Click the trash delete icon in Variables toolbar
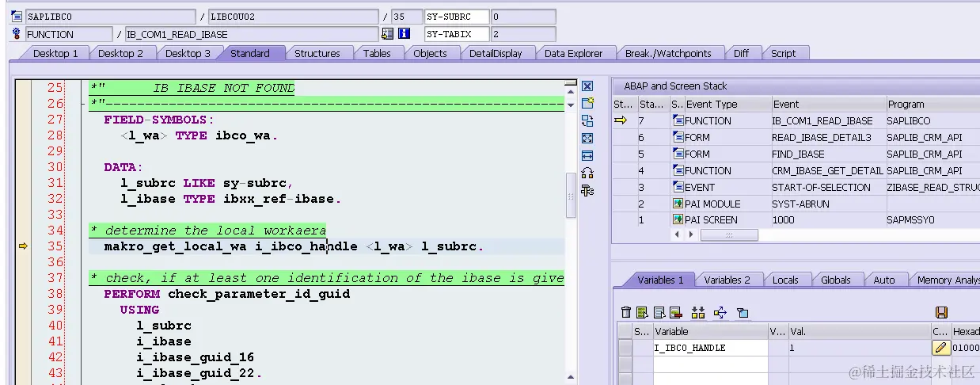Screen dimensions: 980x385 [x=626, y=312]
